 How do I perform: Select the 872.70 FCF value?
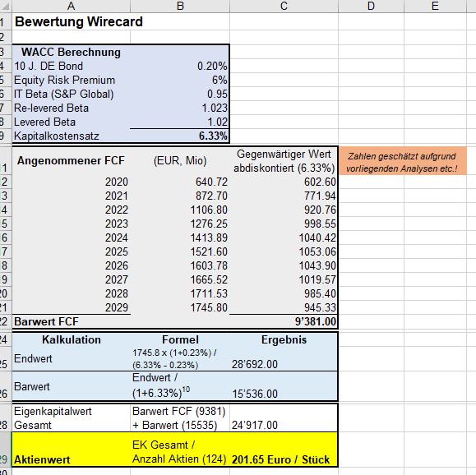[x=180, y=196]
